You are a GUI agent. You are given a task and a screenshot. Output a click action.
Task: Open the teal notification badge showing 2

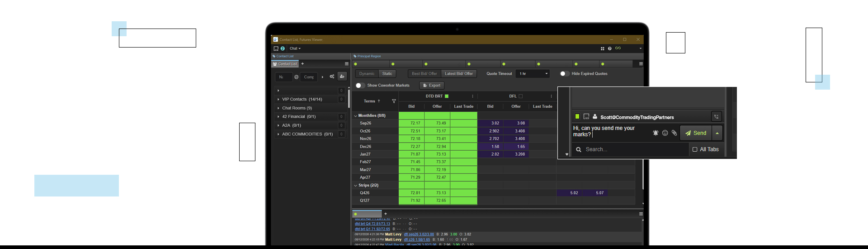283,48
